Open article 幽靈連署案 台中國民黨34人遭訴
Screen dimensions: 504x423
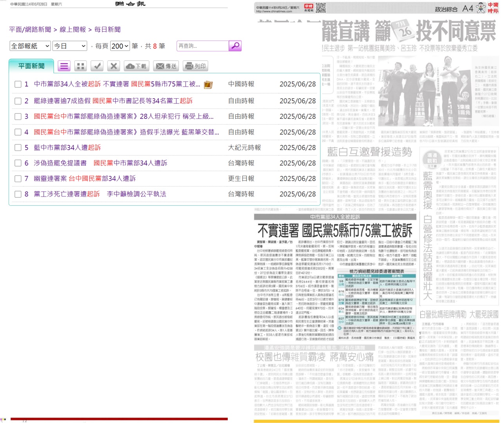pyautogui.click(x=85, y=179)
